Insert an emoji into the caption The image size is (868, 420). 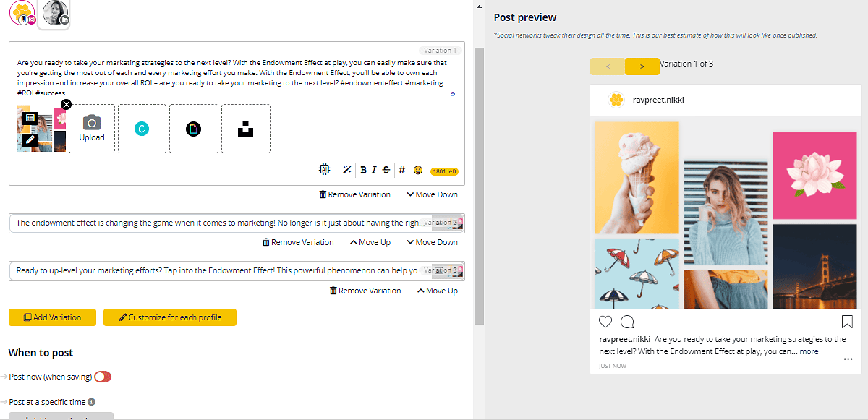coord(417,169)
